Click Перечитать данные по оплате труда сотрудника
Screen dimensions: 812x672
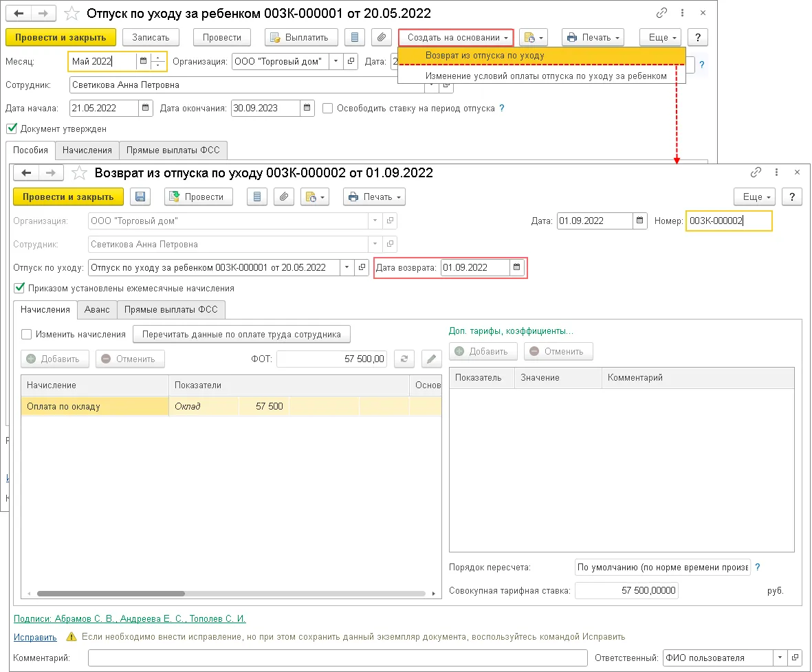point(241,335)
